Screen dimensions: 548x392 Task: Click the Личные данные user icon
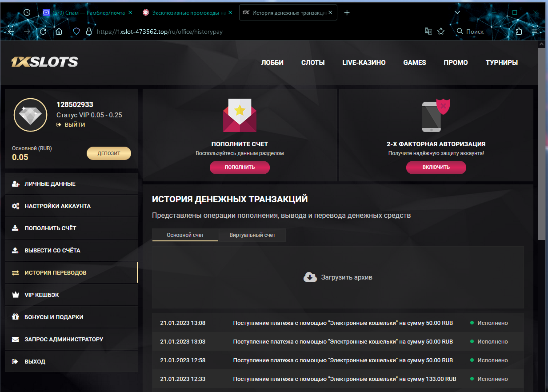pyautogui.click(x=16, y=184)
